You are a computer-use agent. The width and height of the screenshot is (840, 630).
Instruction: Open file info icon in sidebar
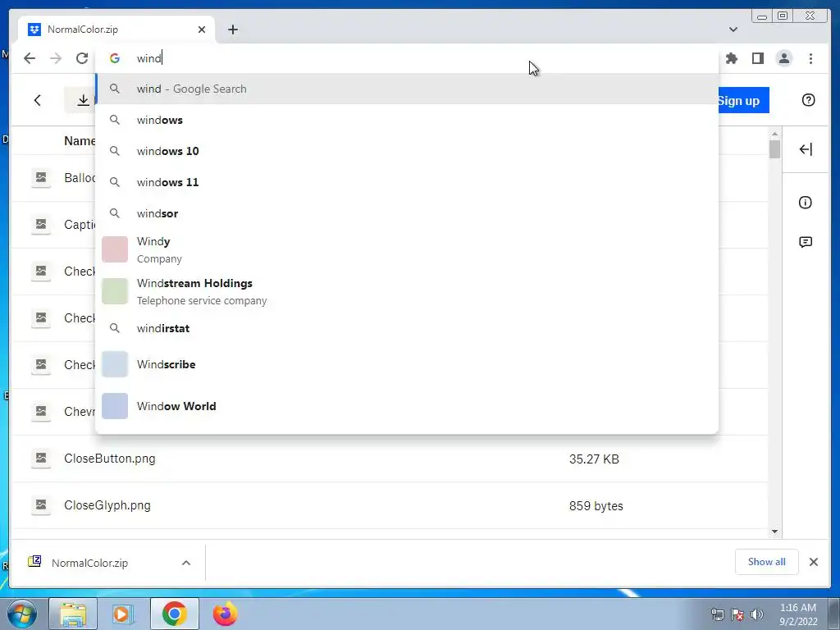coord(806,203)
